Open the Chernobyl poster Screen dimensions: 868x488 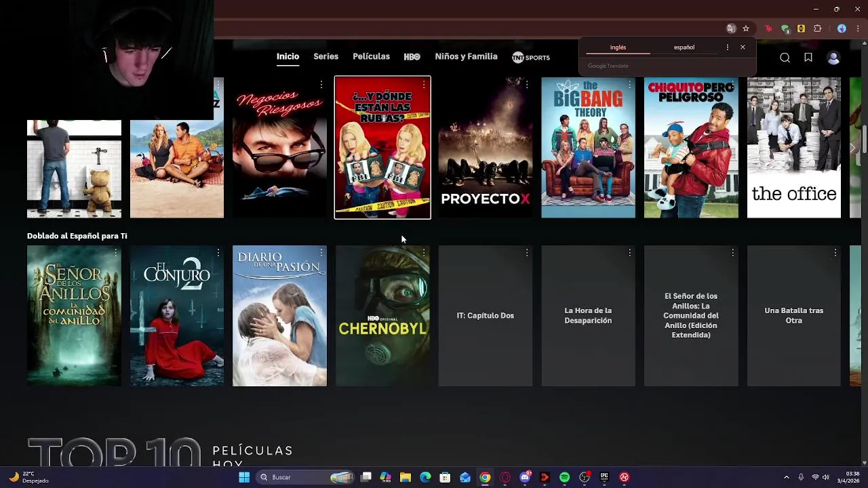pyautogui.click(x=382, y=316)
